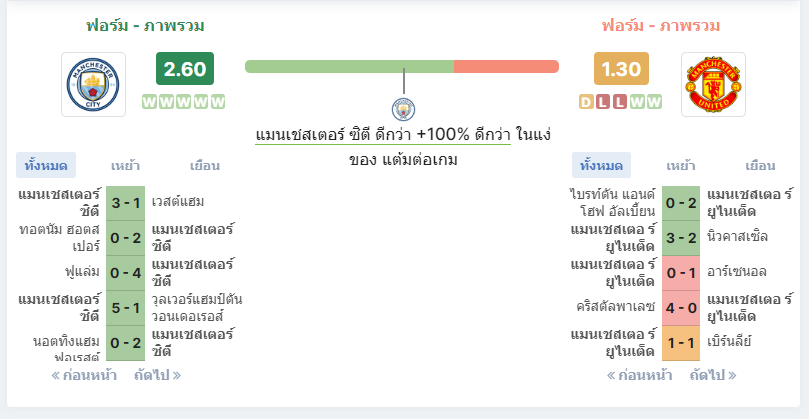809x419 pixels.
Task: Click the Manchester United crest logo
Action: pos(713,84)
